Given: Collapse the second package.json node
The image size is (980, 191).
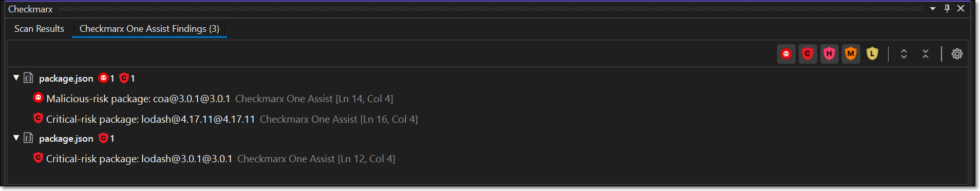Looking at the screenshot, I should (x=16, y=138).
